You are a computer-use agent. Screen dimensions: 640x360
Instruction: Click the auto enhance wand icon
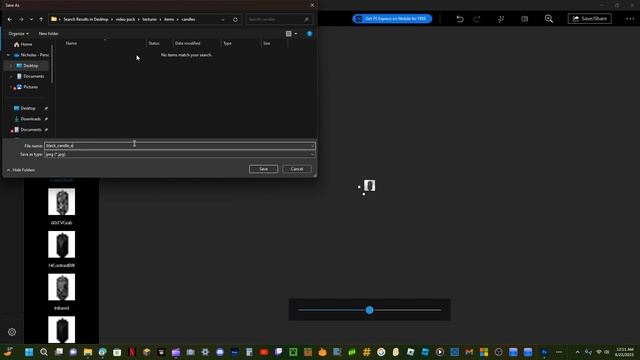click(x=501, y=19)
